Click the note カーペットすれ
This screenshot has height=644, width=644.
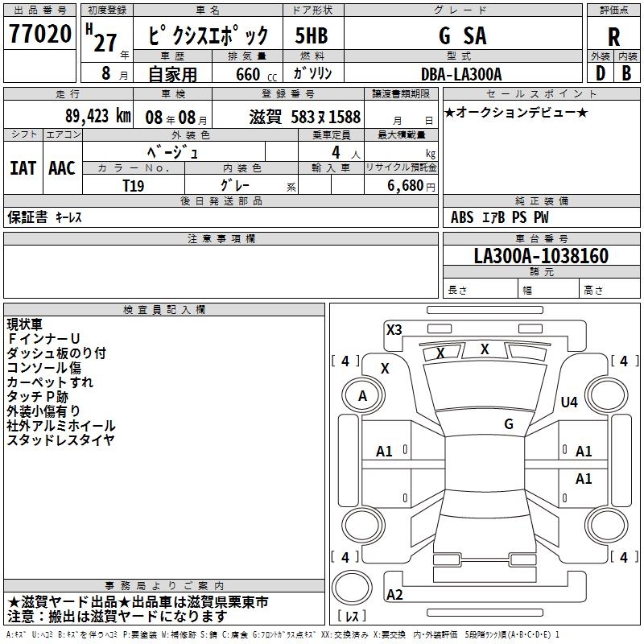pyautogui.click(x=50, y=382)
